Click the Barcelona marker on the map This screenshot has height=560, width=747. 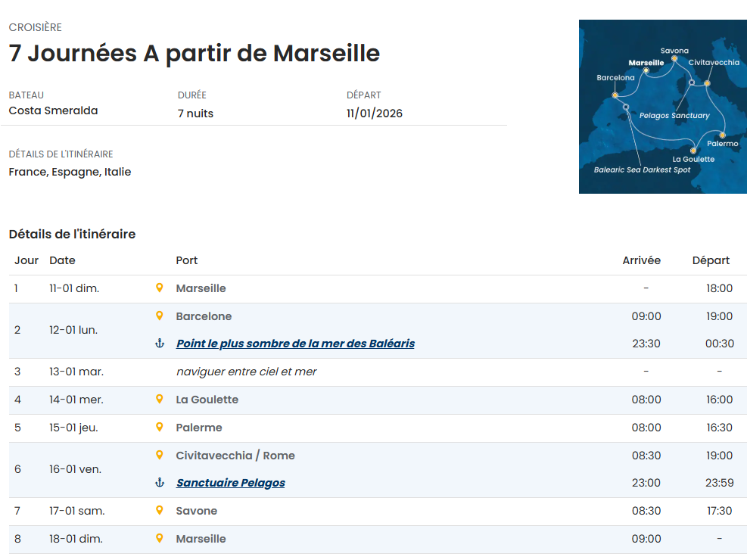[x=615, y=95]
